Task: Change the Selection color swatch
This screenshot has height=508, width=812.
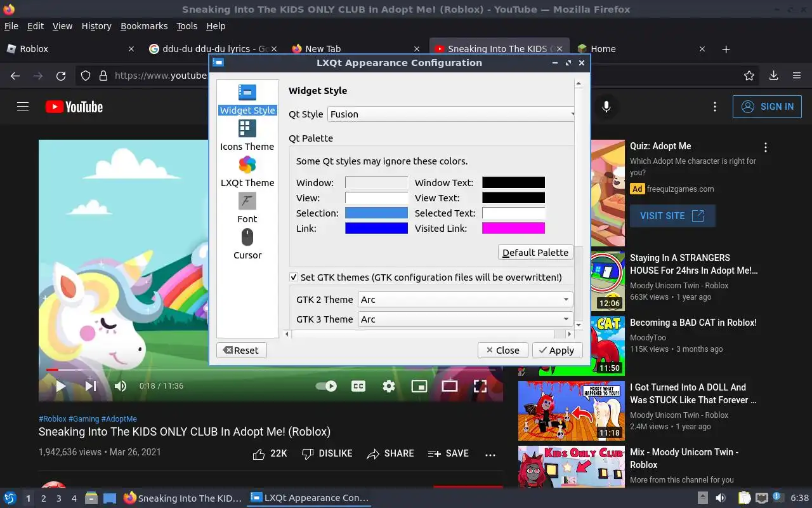Action: point(376,213)
